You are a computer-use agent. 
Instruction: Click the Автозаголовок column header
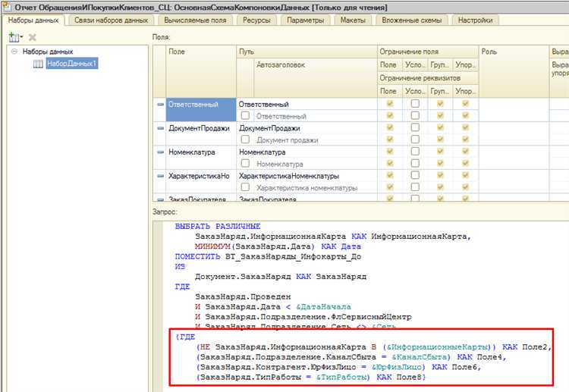point(316,78)
